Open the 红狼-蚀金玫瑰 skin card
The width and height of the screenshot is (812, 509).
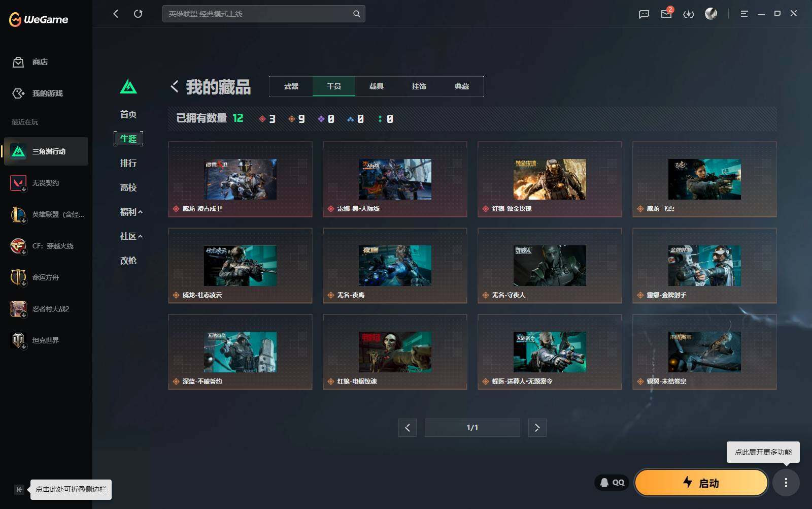pos(550,179)
